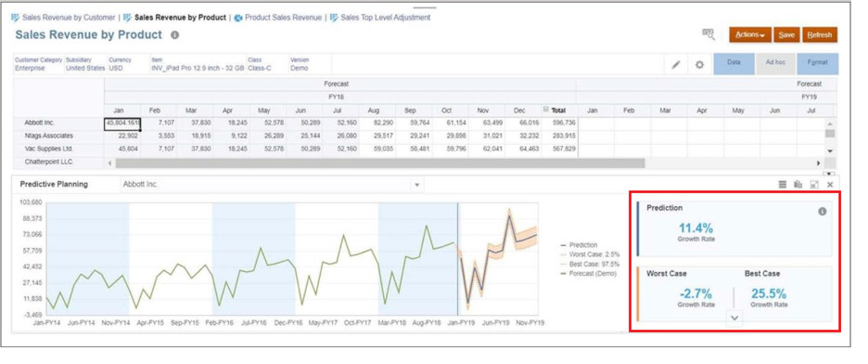Click the Worst Case: 2.5% legend entry
The width and height of the screenshot is (868, 364).
[590, 253]
